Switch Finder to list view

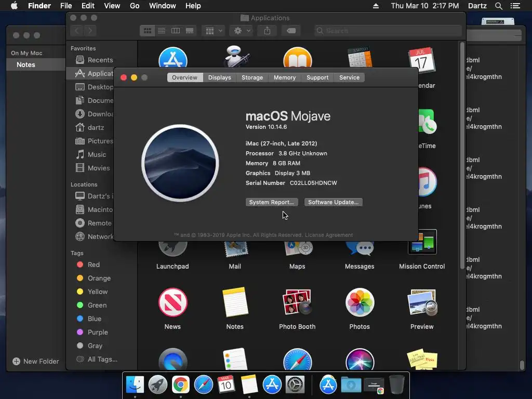click(x=162, y=31)
